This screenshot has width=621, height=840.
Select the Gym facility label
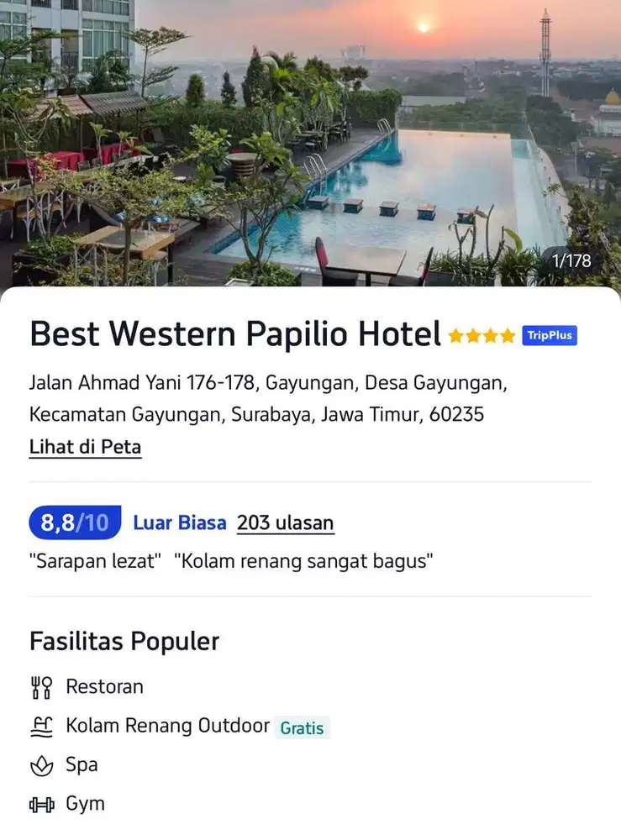85,804
